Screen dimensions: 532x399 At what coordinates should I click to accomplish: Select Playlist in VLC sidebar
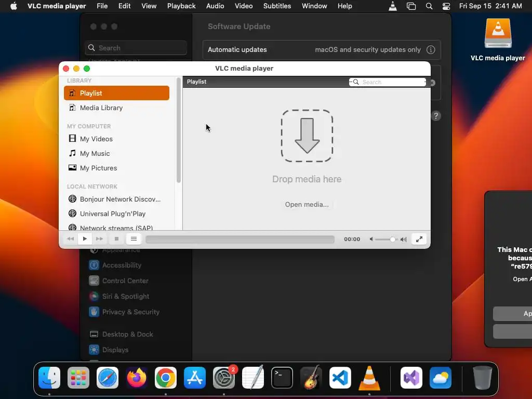(x=116, y=93)
